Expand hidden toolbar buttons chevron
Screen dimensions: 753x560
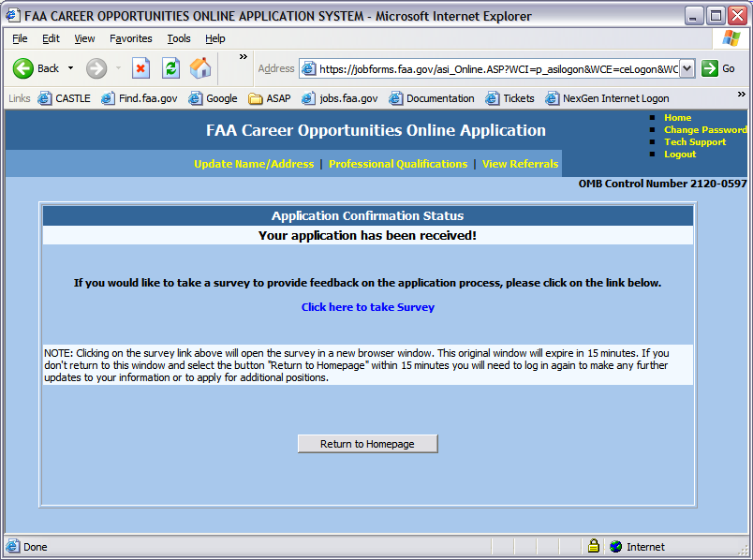(x=244, y=57)
